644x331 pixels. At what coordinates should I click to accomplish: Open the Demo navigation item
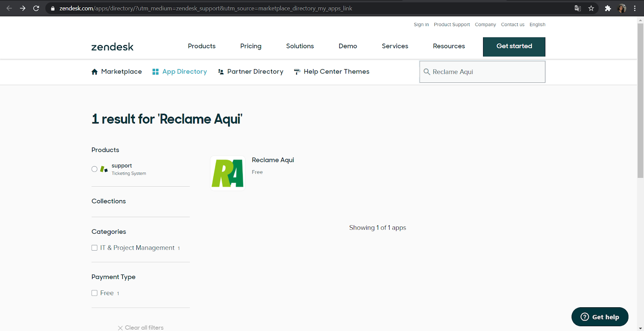click(x=348, y=46)
